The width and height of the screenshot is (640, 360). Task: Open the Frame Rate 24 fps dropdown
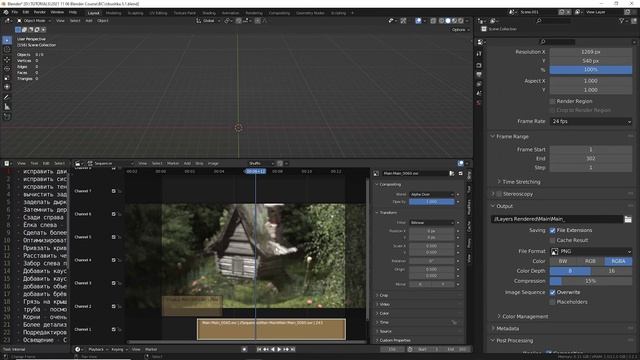click(x=591, y=122)
